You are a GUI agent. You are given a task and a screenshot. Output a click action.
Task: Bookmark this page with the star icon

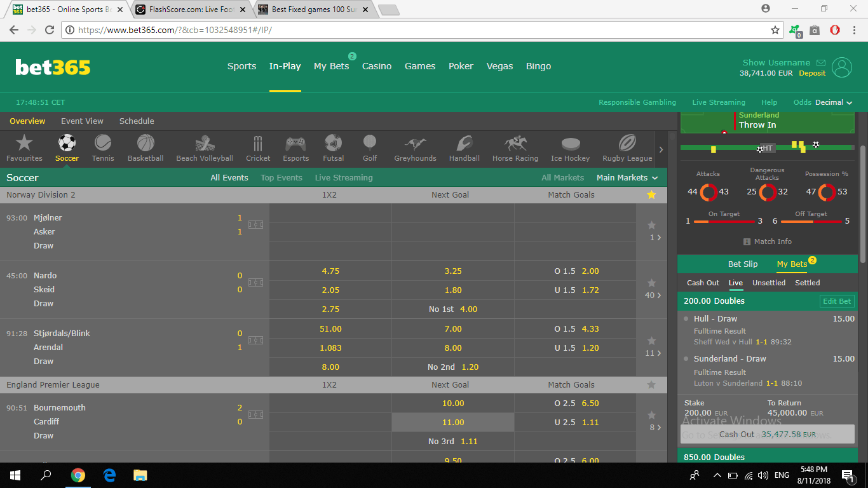(x=775, y=30)
